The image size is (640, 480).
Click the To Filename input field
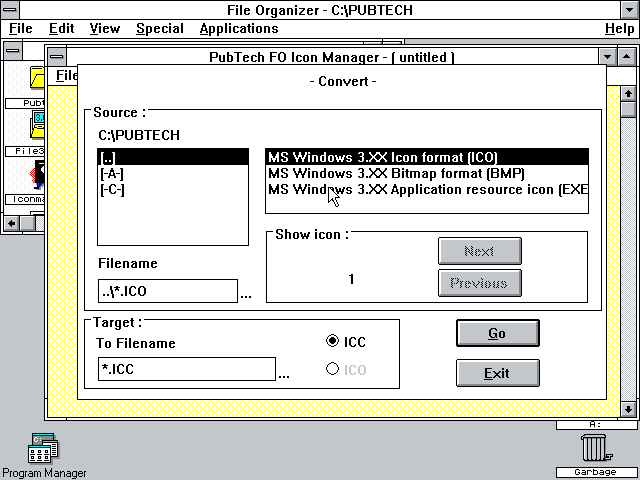[187, 369]
